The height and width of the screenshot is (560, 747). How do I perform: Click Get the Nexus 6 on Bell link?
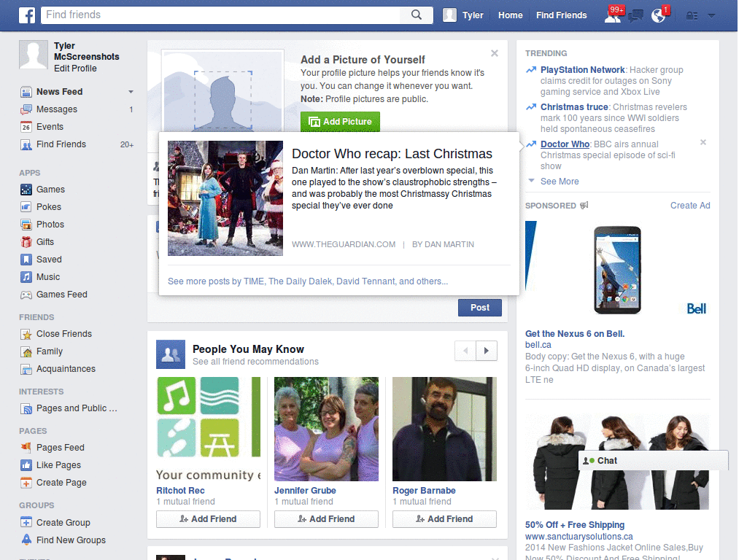click(575, 334)
